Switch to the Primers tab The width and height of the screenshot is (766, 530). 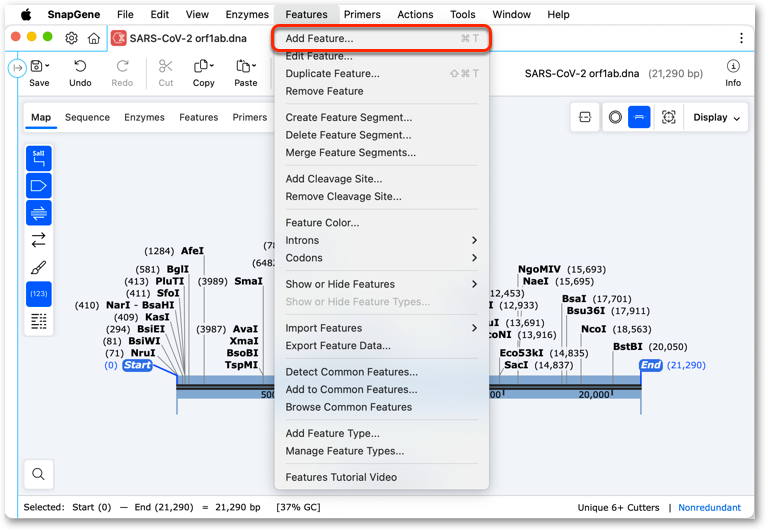click(250, 117)
